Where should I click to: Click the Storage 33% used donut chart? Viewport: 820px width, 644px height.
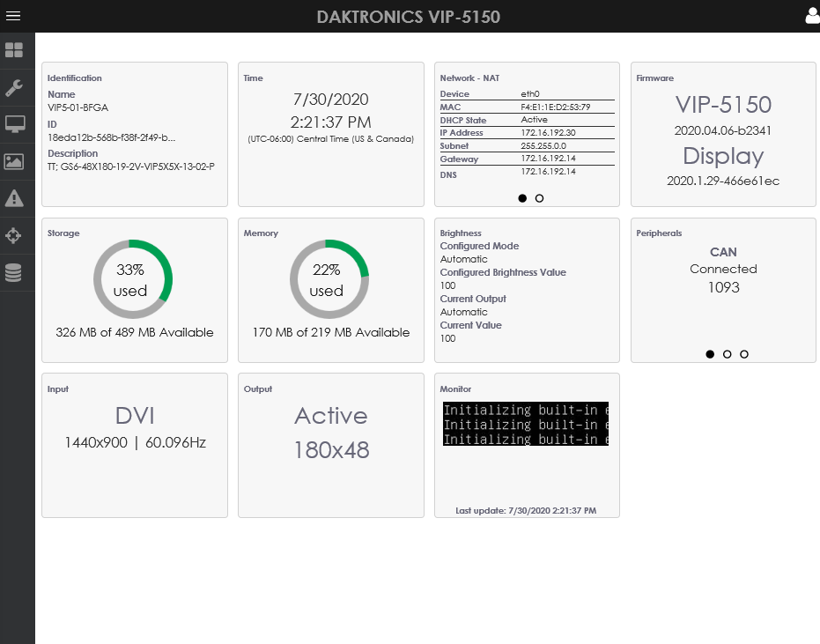[133, 280]
